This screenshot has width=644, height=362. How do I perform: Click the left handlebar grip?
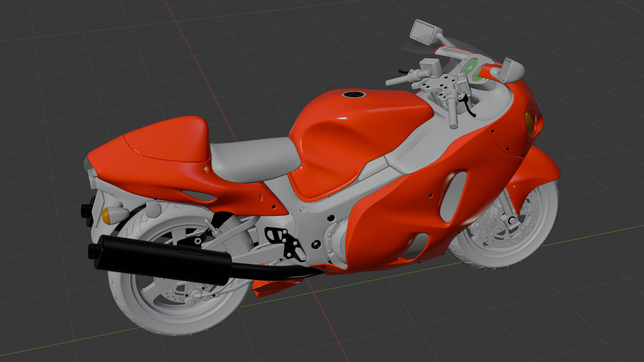pyautogui.click(x=397, y=81)
